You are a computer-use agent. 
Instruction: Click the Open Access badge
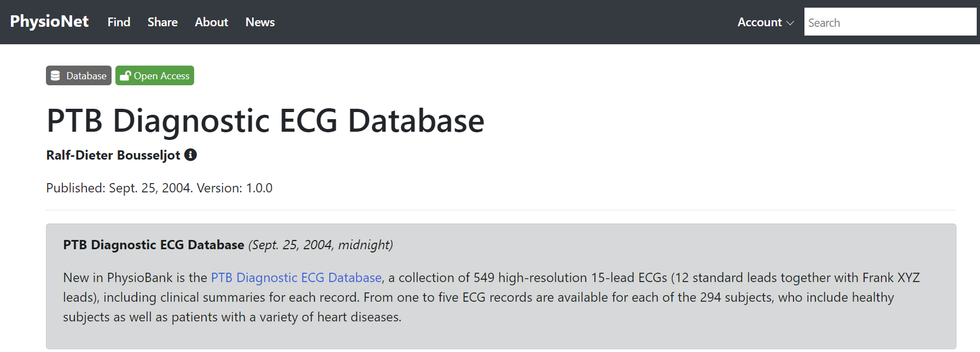click(155, 75)
